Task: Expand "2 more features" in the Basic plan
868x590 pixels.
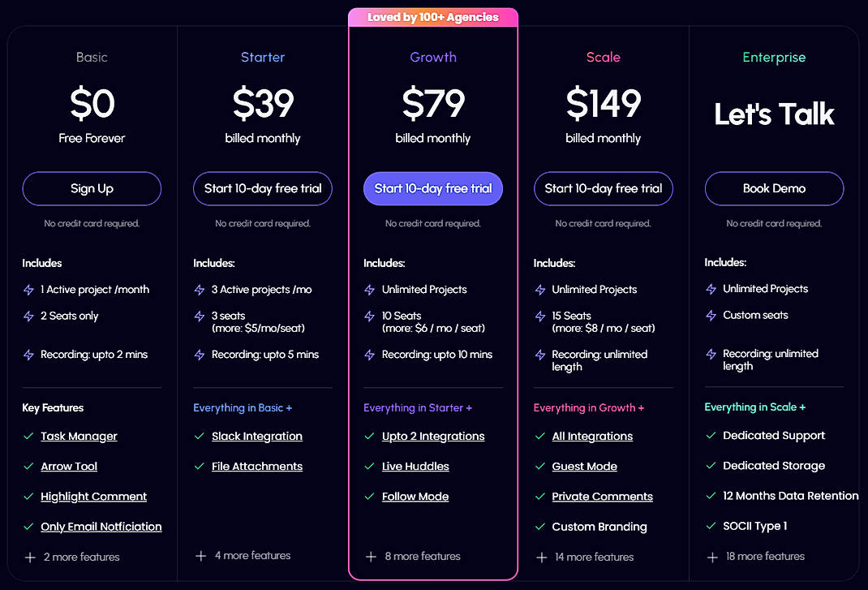Action: tap(80, 557)
